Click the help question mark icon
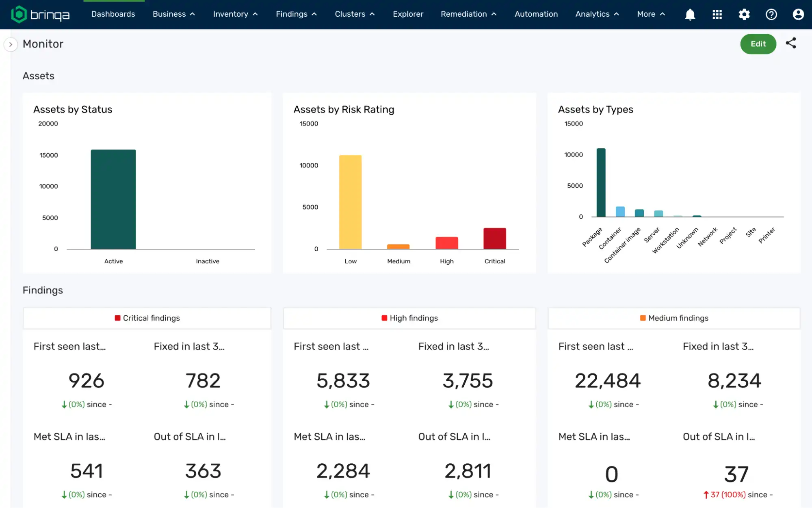The width and height of the screenshot is (812, 508). 771,14
